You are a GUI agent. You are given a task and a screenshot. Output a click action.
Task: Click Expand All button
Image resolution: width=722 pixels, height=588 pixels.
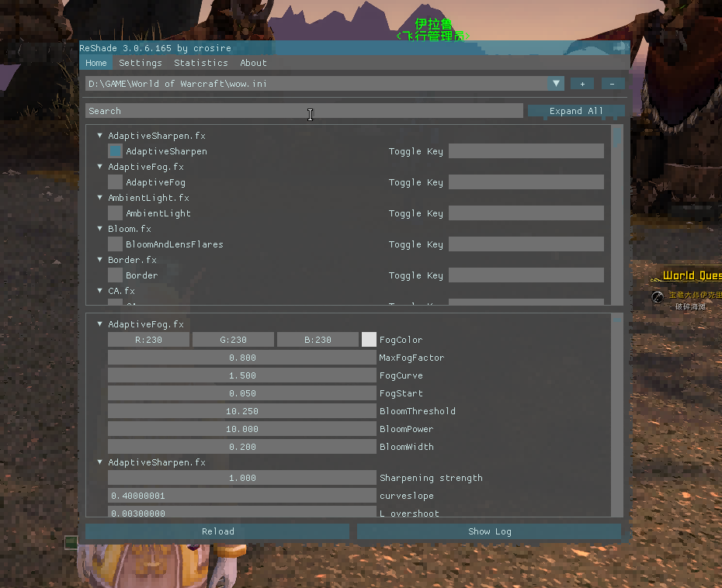(575, 111)
